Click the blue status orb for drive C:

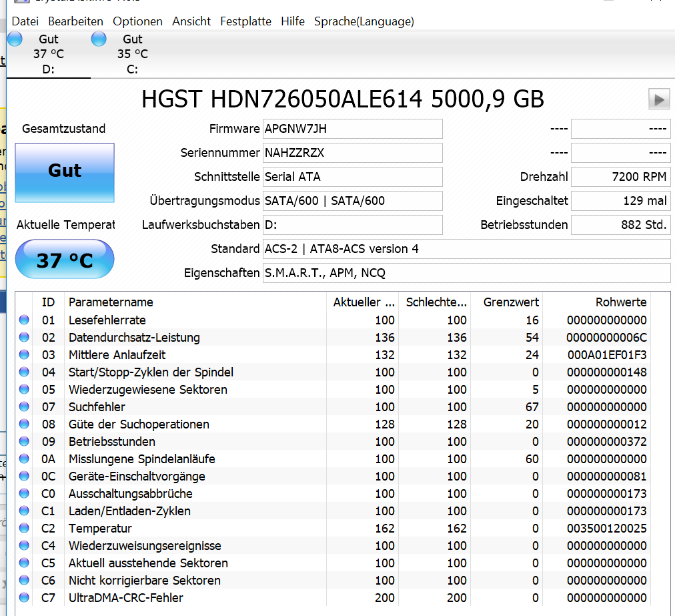point(99,39)
